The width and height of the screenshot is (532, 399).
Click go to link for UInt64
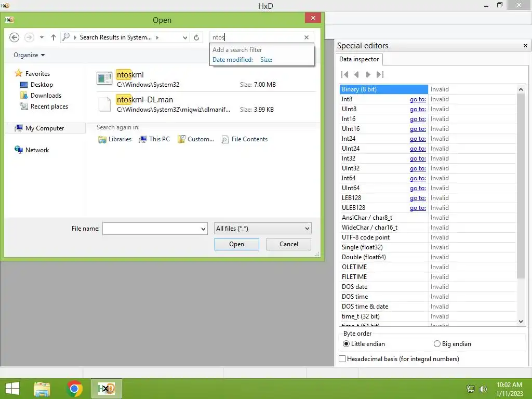point(418,188)
